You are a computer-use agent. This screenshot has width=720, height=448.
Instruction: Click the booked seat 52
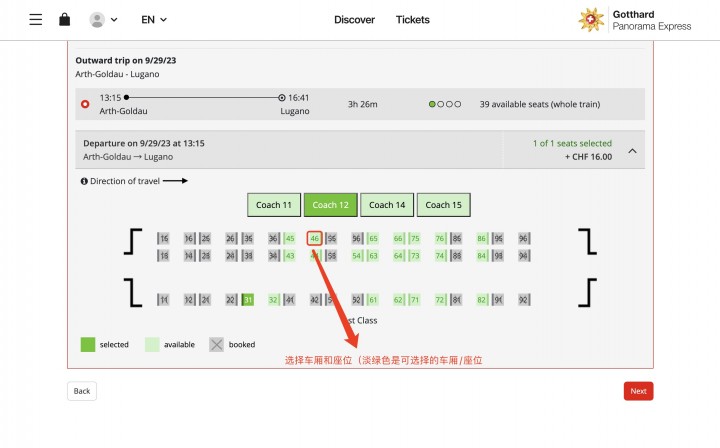tap(357, 300)
